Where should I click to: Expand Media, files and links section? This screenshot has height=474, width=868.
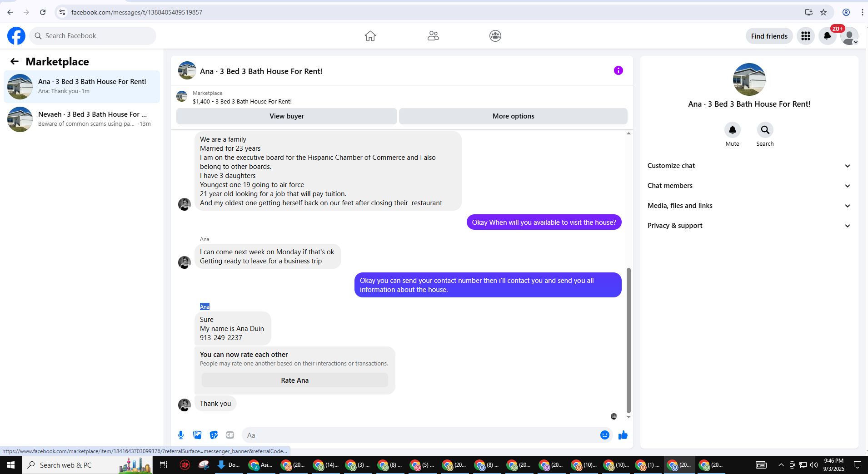click(x=749, y=206)
